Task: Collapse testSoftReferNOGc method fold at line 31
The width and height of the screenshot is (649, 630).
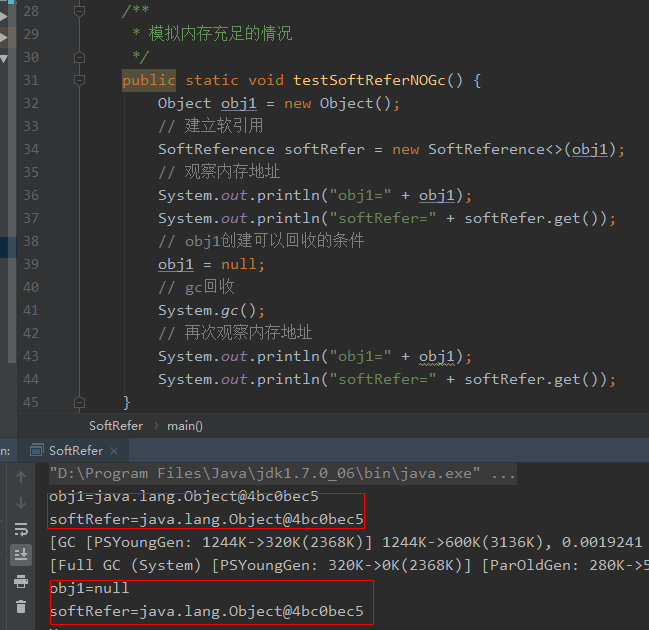Action: click(x=79, y=80)
